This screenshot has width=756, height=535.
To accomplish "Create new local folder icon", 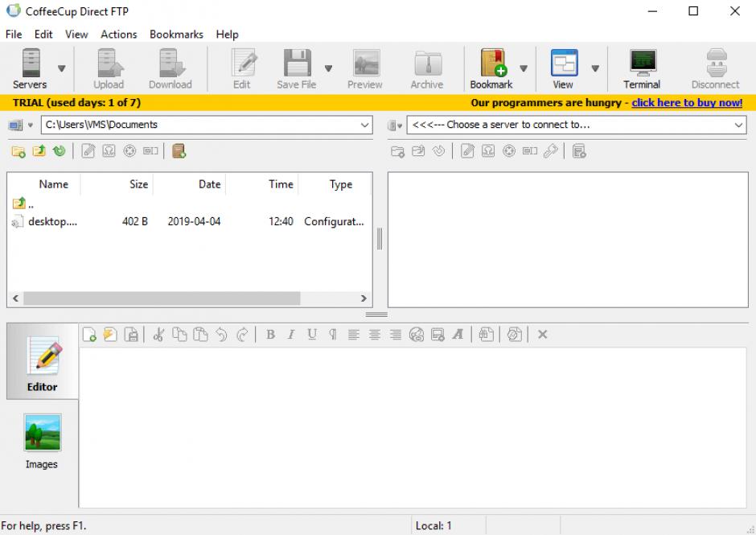I will click(18, 151).
